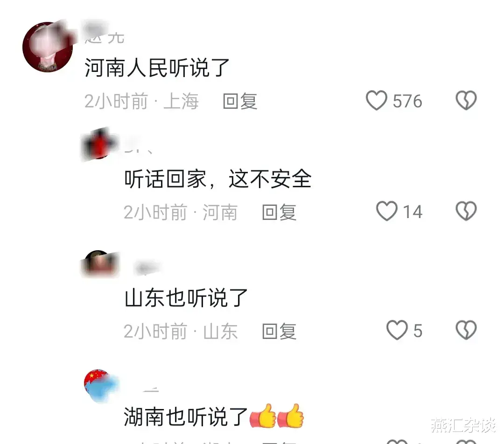The image size is (504, 444).
Task: Like the 山东也听说了 reply
Action: (397, 330)
